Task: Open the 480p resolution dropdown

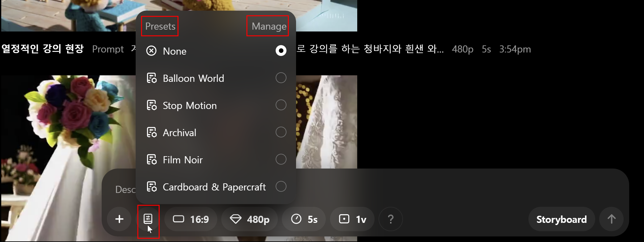Action: [x=250, y=219]
